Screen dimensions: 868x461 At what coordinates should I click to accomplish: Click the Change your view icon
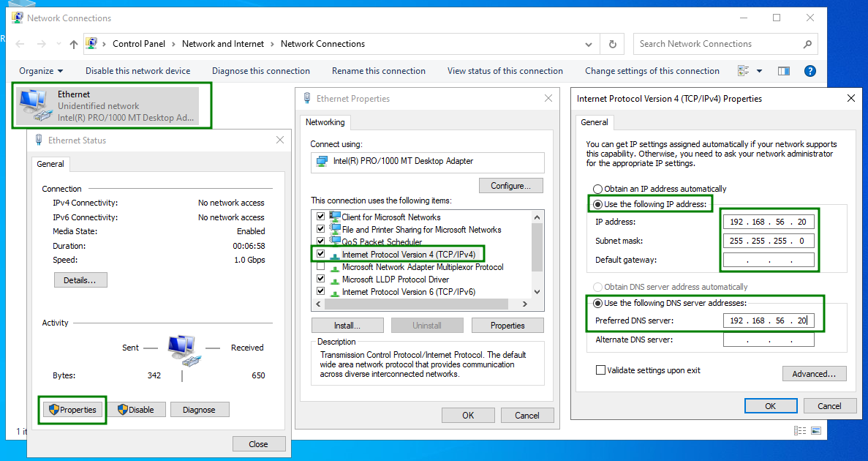click(x=744, y=71)
